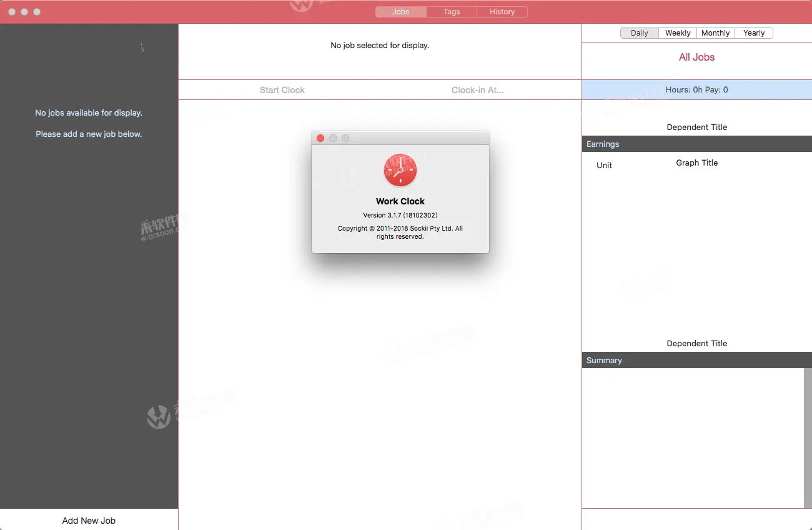
Task: Click the Work Clock app icon
Action: coord(400,171)
